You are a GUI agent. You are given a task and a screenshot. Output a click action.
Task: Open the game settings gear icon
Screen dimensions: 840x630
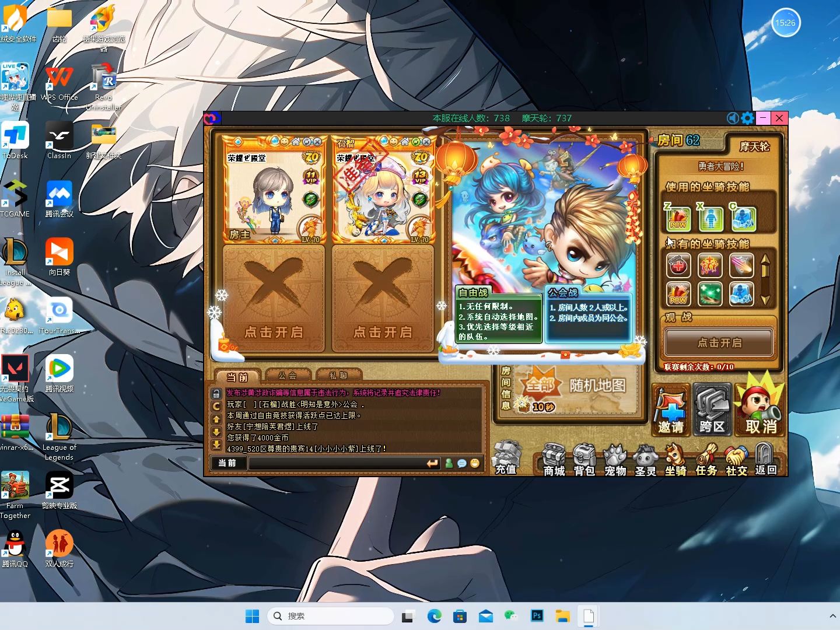[747, 118]
